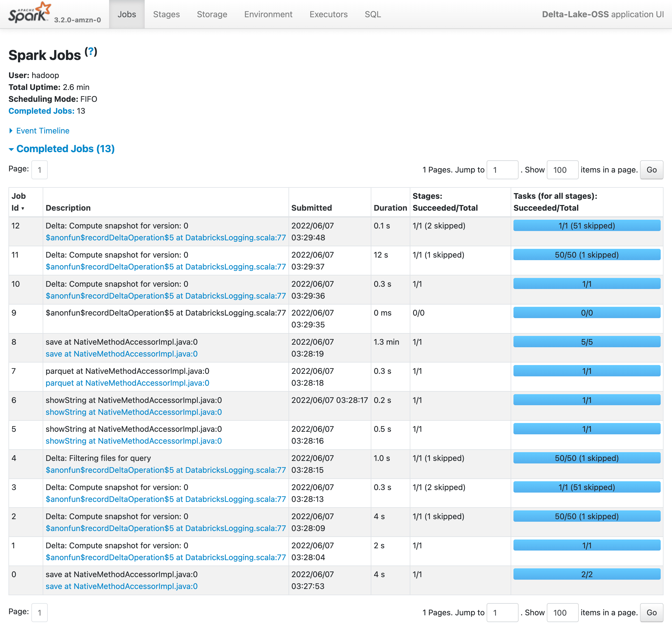Click the items-per-page 100 input
This screenshot has height=630, width=672.
pos(562,170)
